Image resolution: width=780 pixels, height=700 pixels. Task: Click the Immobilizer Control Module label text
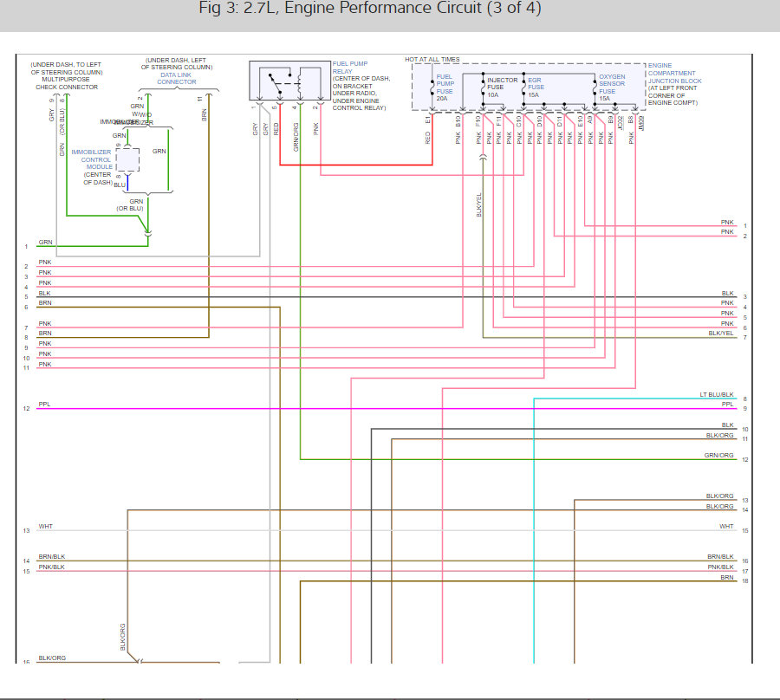(x=92, y=159)
